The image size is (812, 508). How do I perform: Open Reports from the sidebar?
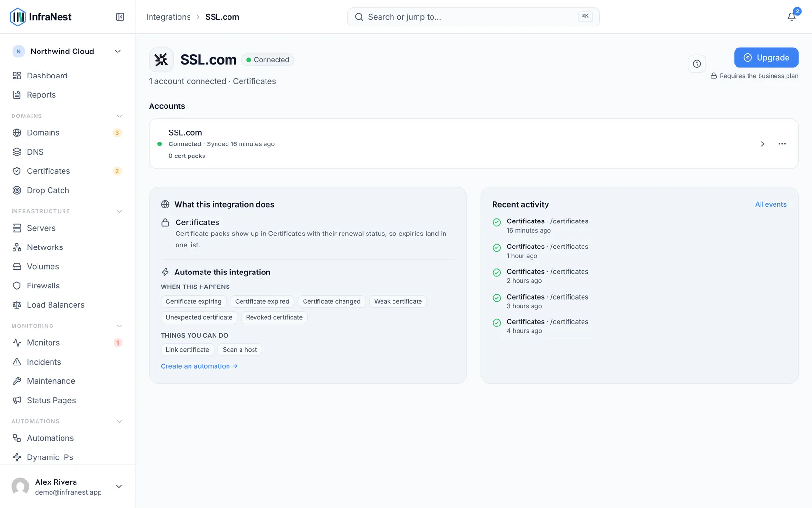[67, 95]
